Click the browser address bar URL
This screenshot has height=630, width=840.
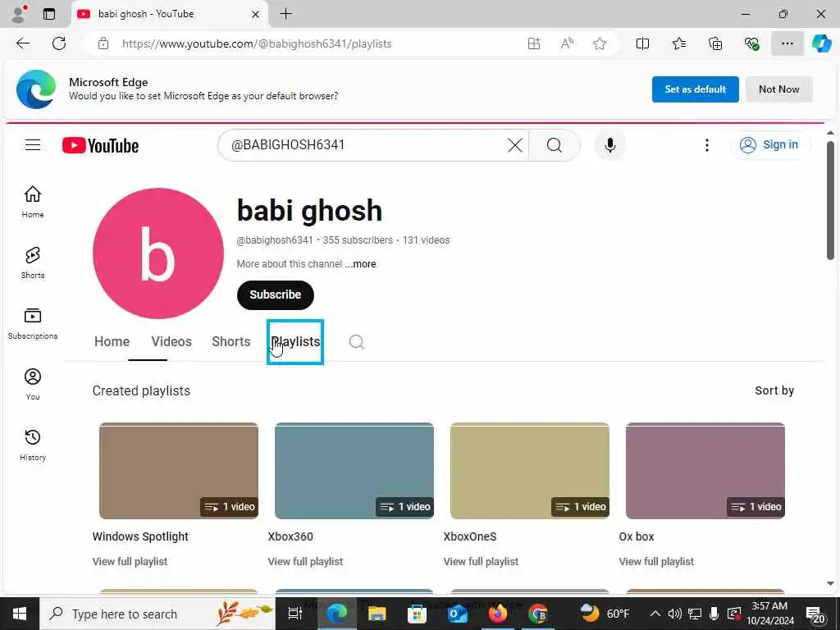(x=257, y=44)
